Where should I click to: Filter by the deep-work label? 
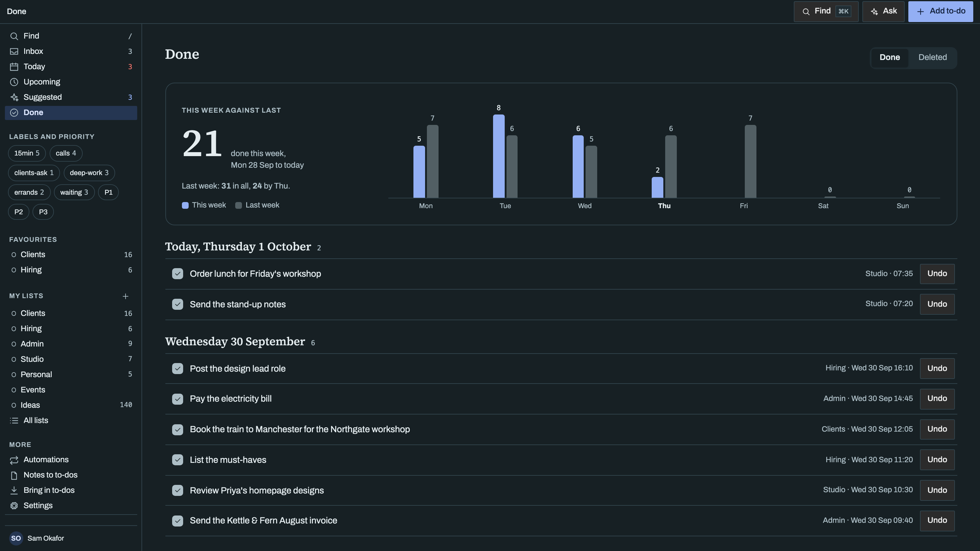89,173
